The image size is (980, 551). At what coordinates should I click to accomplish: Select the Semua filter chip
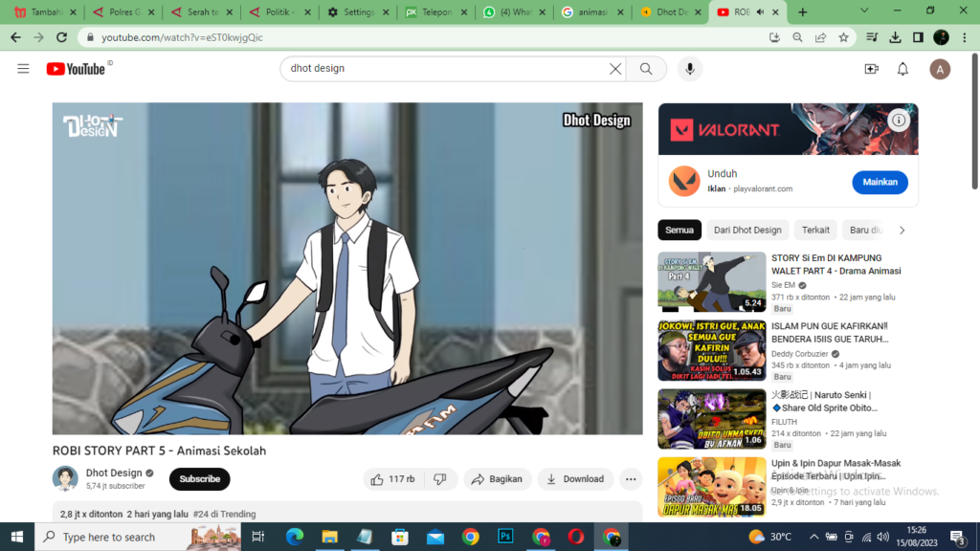click(679, 230)
